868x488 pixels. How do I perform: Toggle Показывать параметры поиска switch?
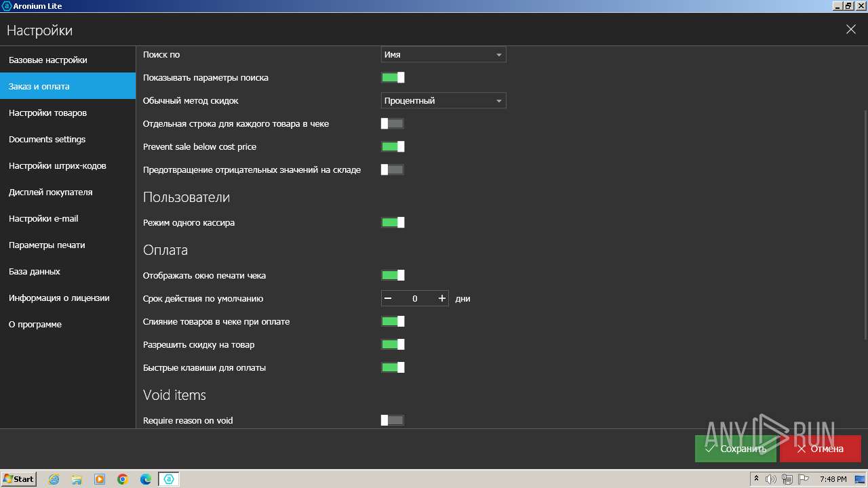(x=393, y=77)
